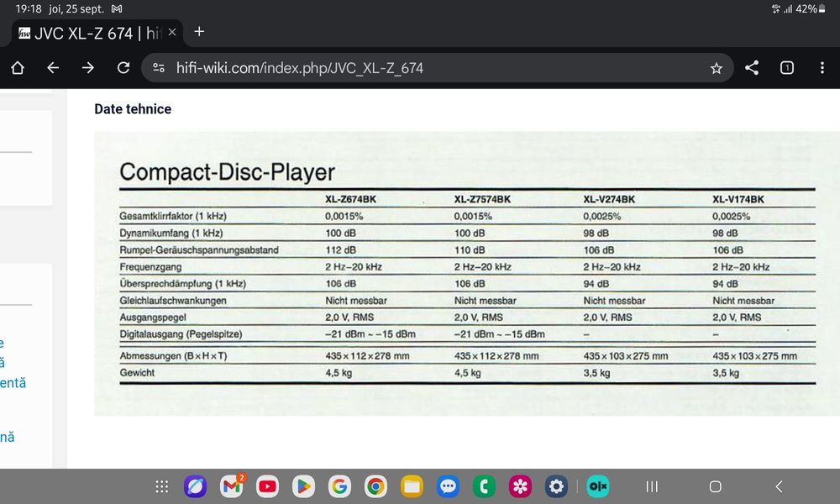Click the "Compact-Disc-Player" title in image
Viewport: 840px width, 504px height.
(x=227, y=172)
